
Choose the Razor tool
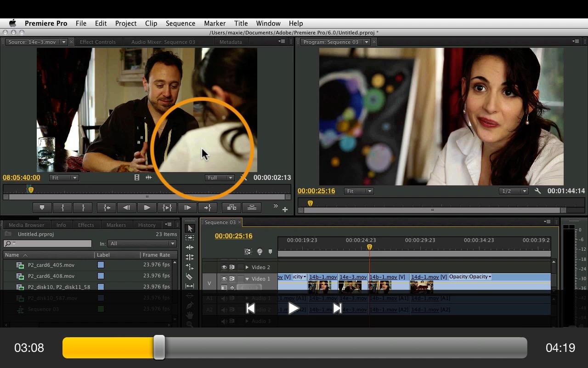[189, 276]
